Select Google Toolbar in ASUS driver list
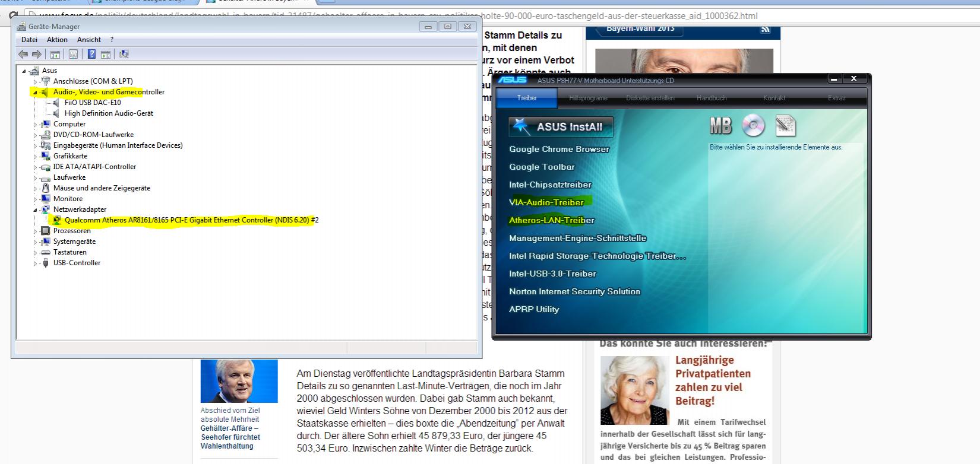980x464 pixels. coord(542,167)
